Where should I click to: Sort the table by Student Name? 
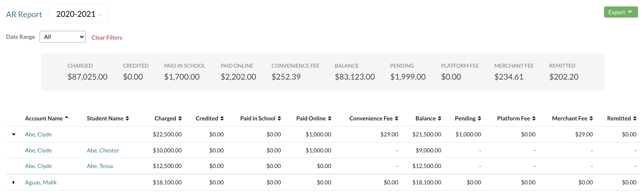point(128,118)
